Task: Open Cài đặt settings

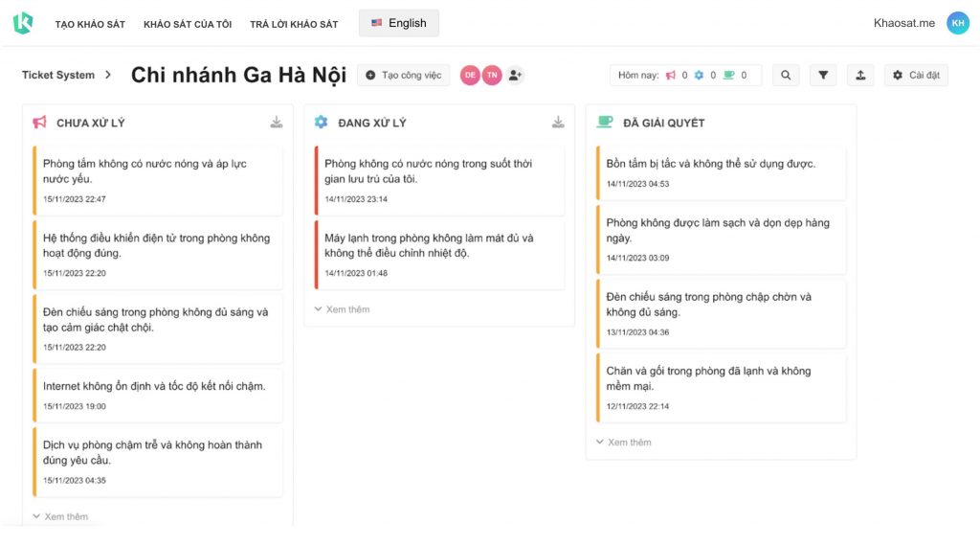Action: [916, 75]
